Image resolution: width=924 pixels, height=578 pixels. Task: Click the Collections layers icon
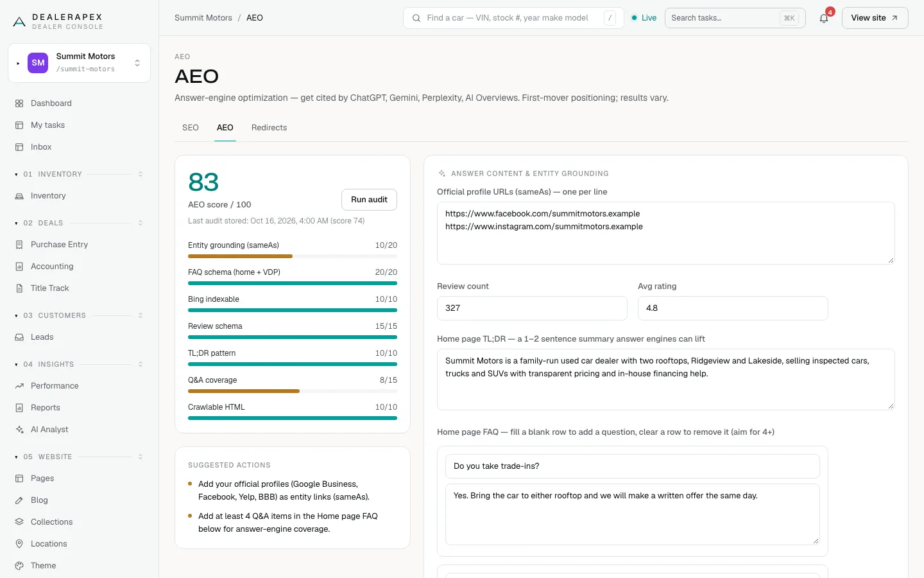pyautogui.click(x=19, y=522)
